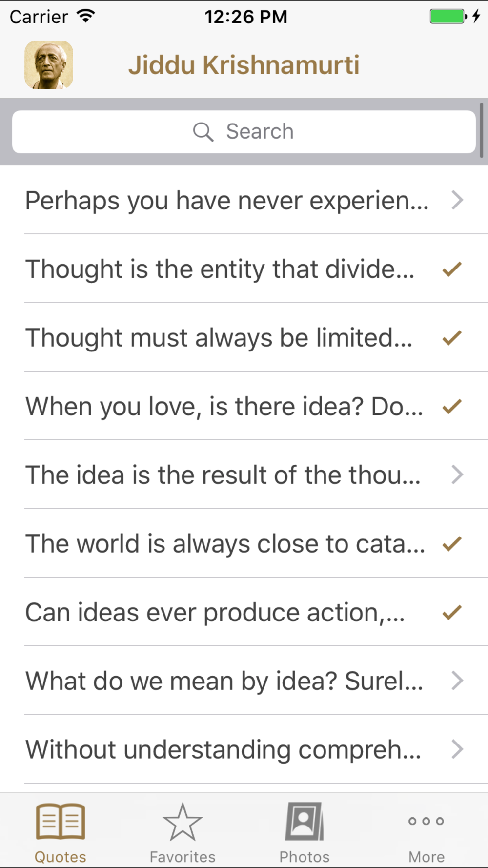The height and width of the screenshot is (868, 488).
Task: Open the Quotes book icon
Action: pos(61,821)
